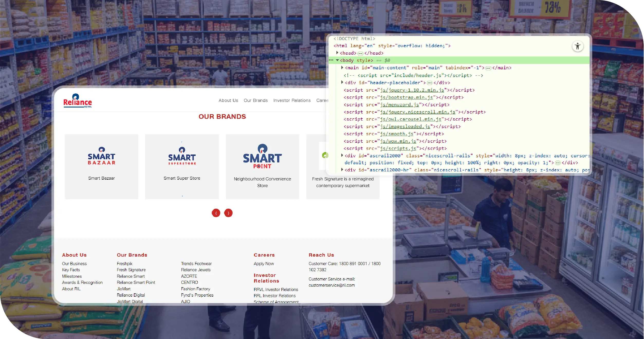Click the jquery.nicescroll.min.js source link

point(418,112)
